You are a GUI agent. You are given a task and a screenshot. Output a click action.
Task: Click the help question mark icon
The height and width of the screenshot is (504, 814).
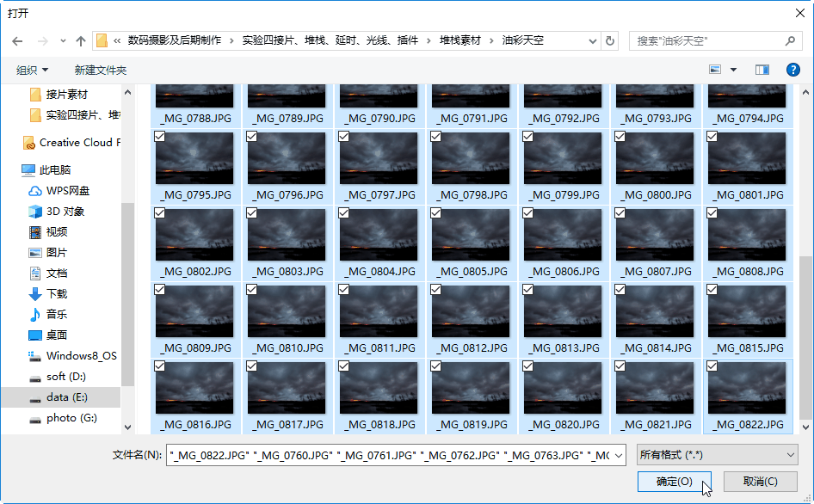tap(792, 70)
